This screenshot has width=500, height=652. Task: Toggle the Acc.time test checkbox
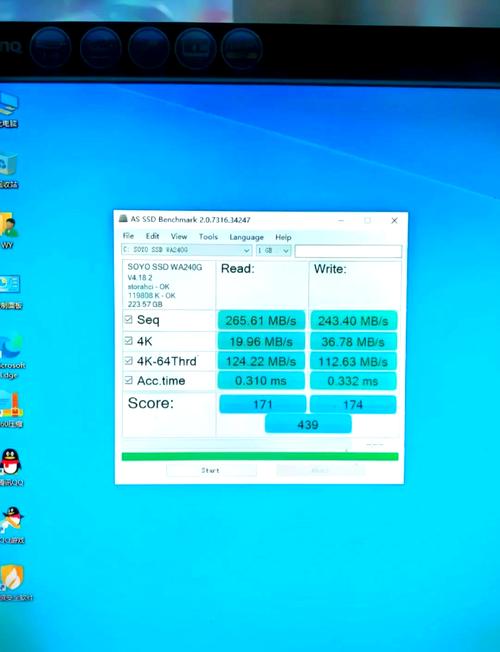point(129,380)
